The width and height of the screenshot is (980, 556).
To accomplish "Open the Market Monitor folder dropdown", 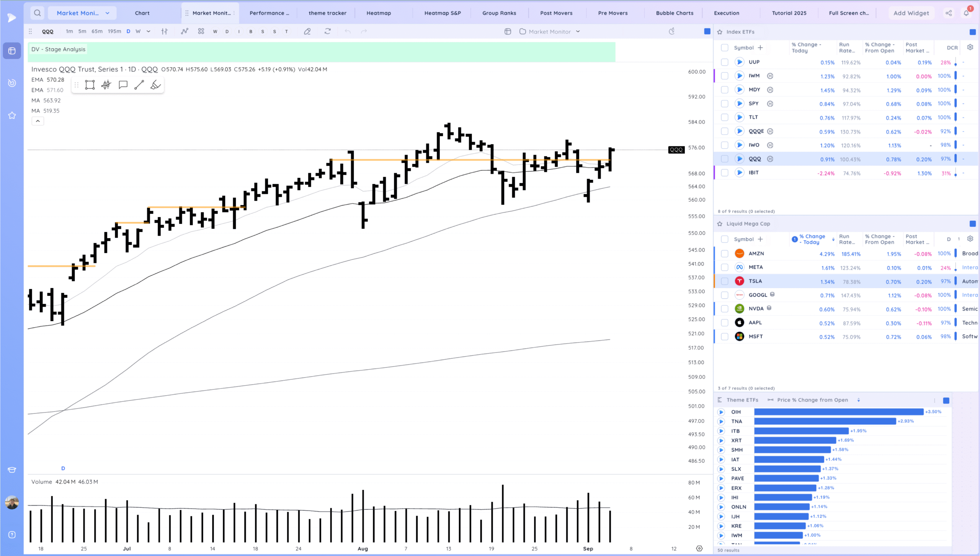I will pos(550,31).
